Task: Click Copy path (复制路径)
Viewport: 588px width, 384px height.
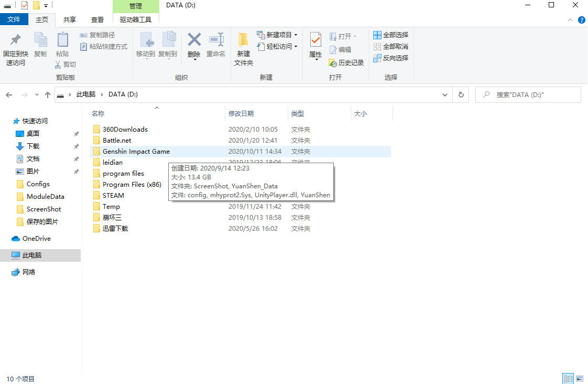Action: click(x=97, y=35)
